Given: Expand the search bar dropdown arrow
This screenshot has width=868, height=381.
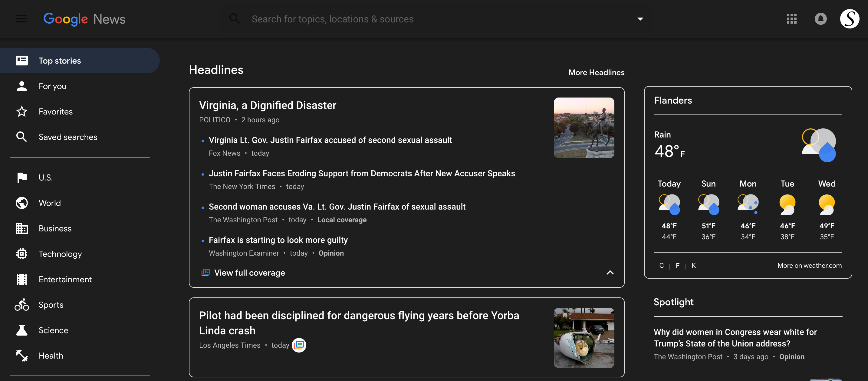Looking at the screenshot, I should pos(640,19).
